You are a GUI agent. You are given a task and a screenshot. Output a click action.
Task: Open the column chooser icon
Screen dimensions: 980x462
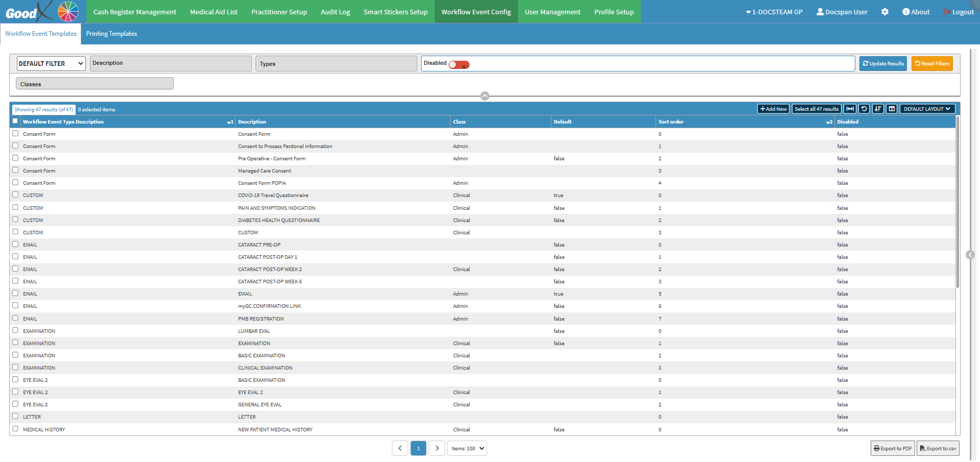click(892, 109)
